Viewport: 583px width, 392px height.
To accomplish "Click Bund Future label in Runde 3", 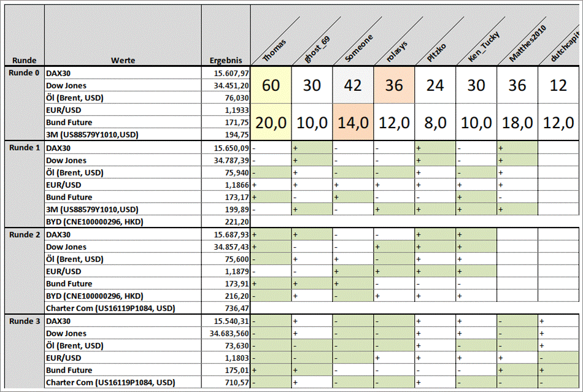I will 69,370.
